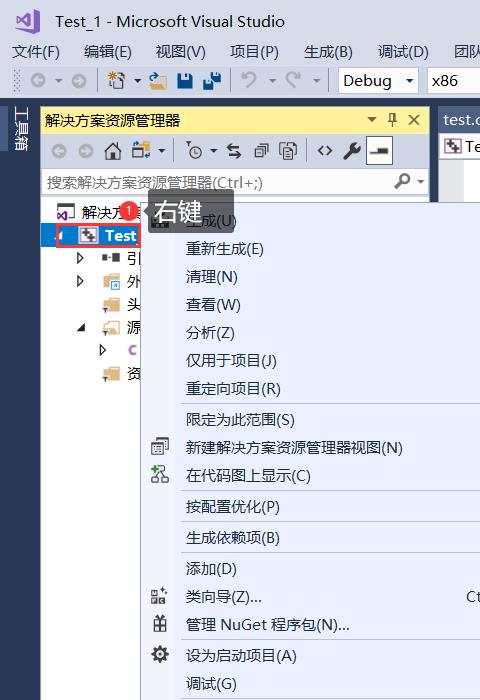
Task: Click the redo toolbar icon
Action: tap(293, 80)
